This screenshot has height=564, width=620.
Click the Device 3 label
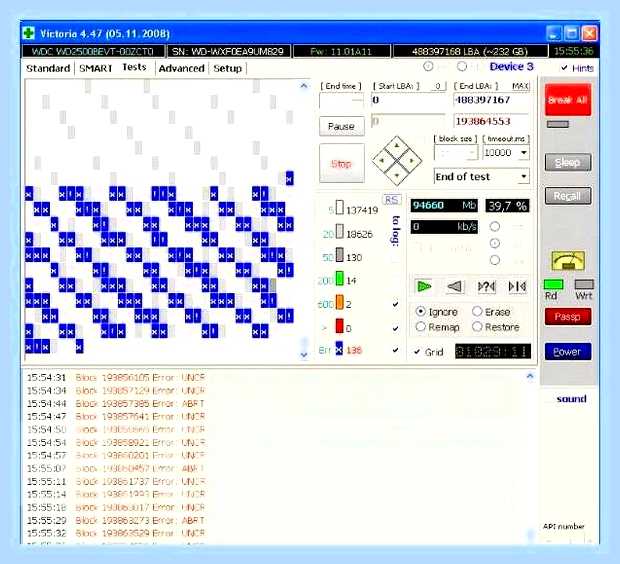coord(511,66)
